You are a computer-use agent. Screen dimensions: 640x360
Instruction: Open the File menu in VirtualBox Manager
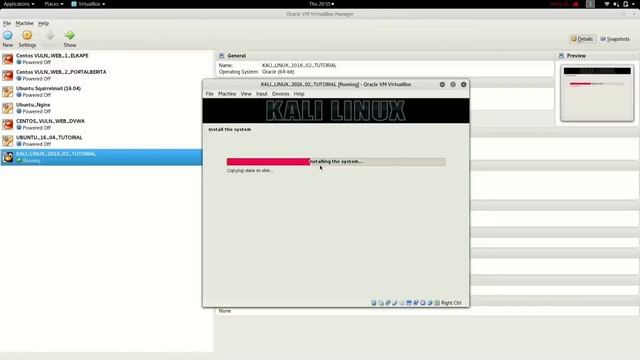[x=7, y=23]
